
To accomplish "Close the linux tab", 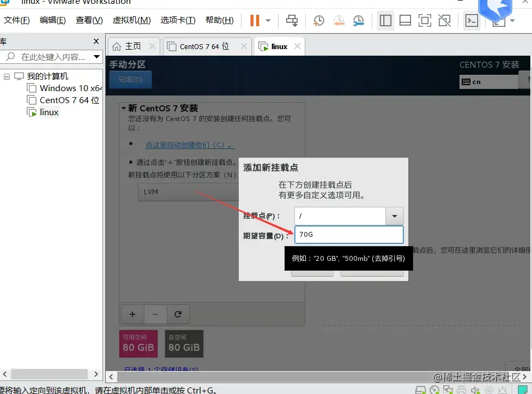I will click(297, 46).
